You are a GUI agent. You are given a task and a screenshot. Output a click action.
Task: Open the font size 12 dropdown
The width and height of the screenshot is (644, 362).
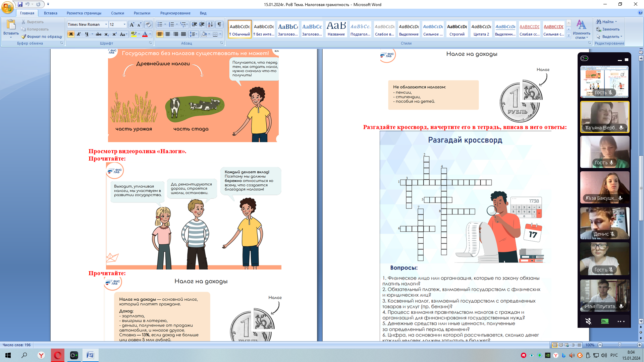coord(124,24)
